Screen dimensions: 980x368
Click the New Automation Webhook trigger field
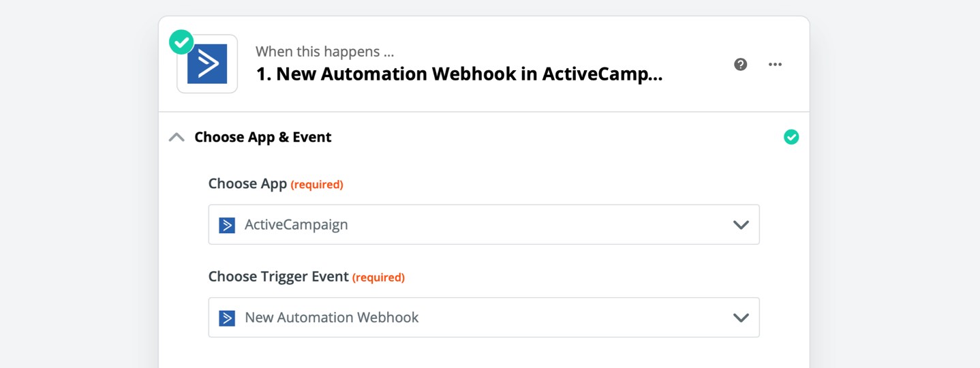click(x=484, y=317)
